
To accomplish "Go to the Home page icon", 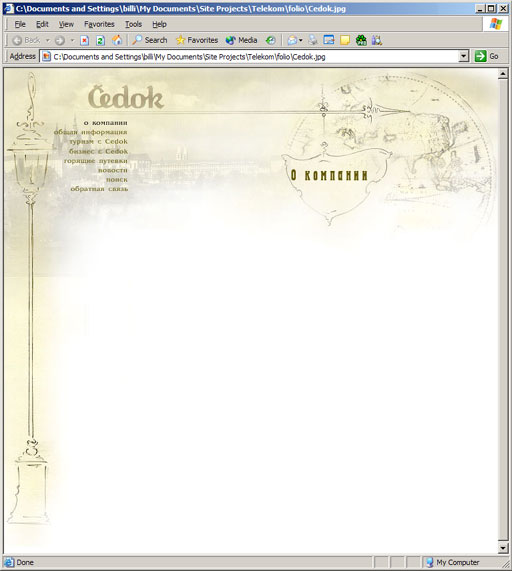I will 117,40.
